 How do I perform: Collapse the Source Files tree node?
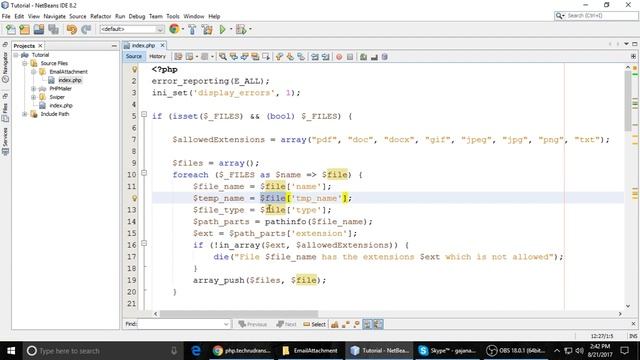tap(25, 63)
